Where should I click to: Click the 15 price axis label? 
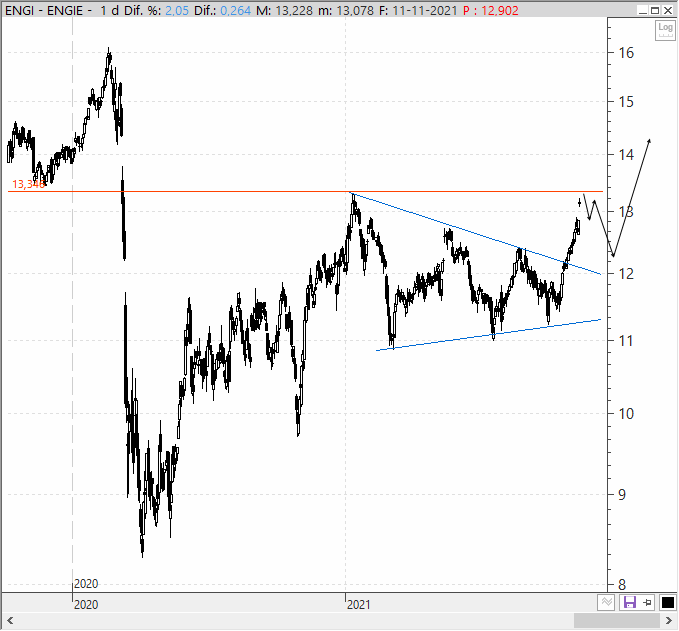[x=626, y=102]
